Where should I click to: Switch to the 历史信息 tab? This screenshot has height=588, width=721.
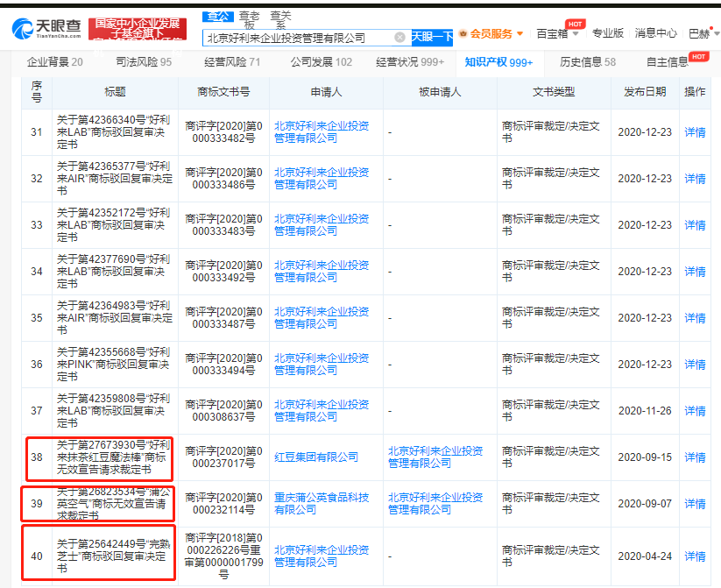(x=588, y=62)
